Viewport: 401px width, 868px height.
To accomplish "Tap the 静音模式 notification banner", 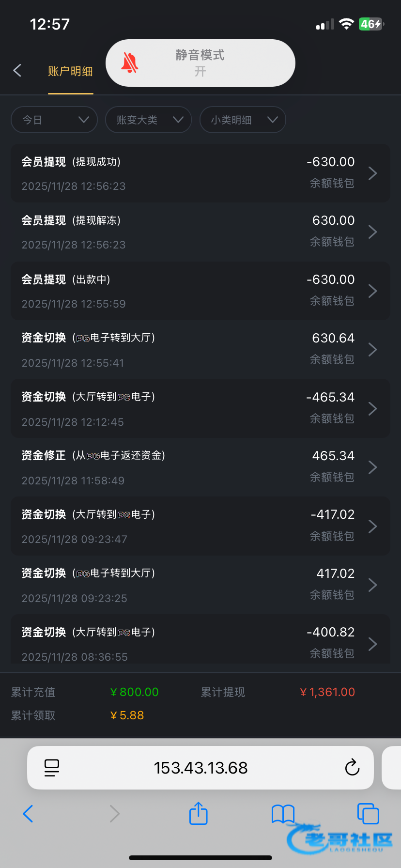I will [x=200, y=63].
